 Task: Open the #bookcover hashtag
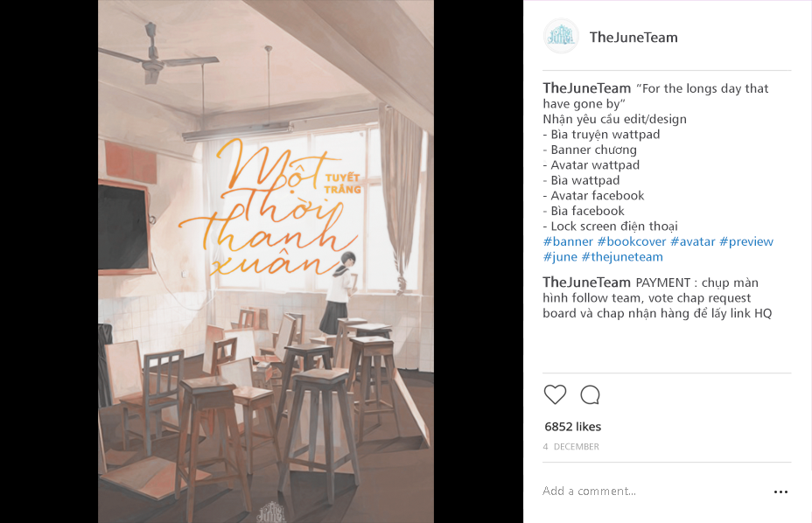[631, 241]
